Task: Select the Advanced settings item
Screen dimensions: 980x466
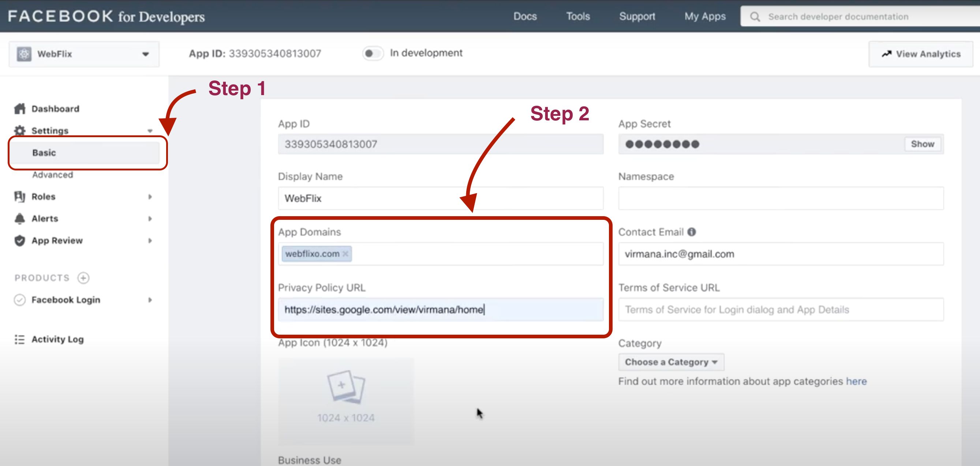Action: point(52,174)
